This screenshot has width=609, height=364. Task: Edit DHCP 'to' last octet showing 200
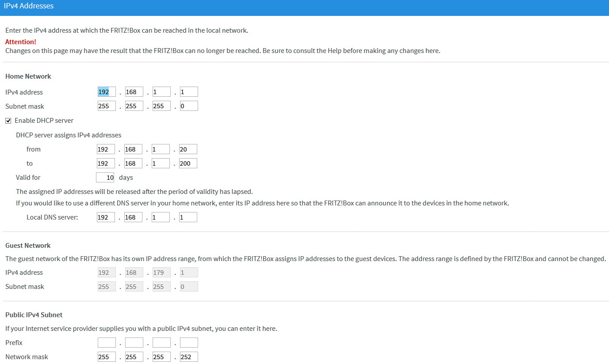[x=188, y=163]
